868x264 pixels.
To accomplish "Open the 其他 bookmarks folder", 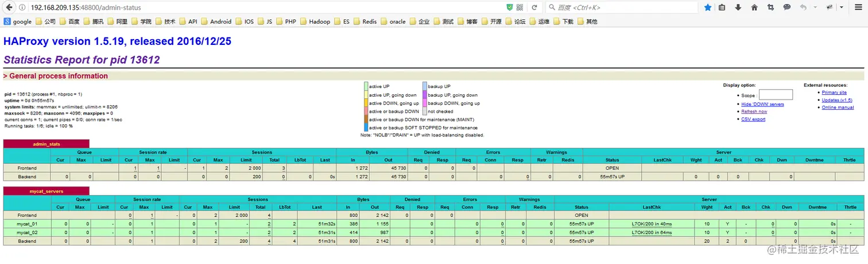I will (x=587, y=21).
